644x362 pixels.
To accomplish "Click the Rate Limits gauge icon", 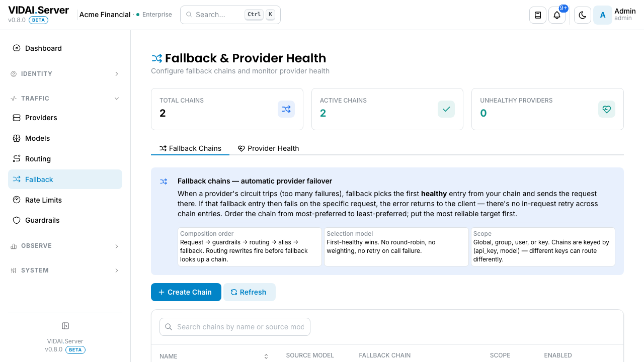I will (17, 200).
